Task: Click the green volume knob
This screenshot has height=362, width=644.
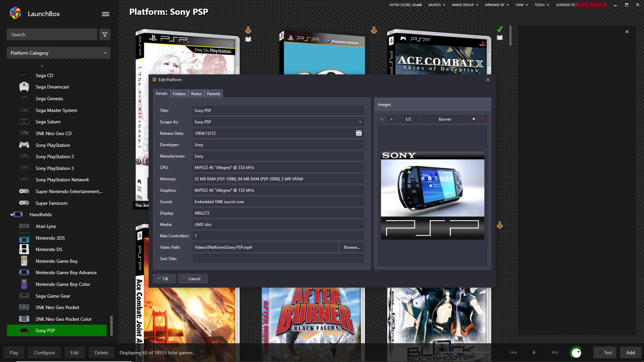Action: coord(576,353)
